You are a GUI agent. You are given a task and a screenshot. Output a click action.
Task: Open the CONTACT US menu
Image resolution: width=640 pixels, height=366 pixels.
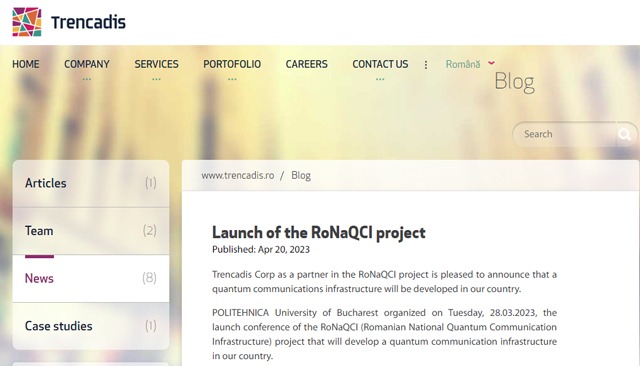click(380, 64)
